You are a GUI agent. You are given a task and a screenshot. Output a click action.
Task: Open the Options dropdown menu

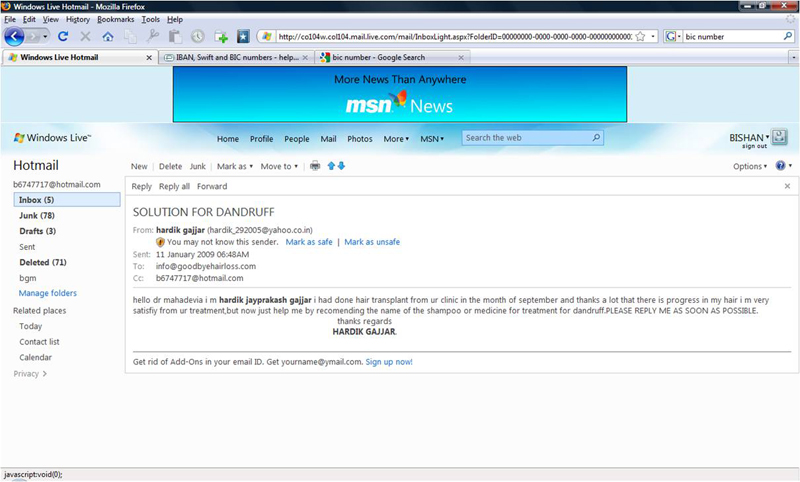(751, 167)
